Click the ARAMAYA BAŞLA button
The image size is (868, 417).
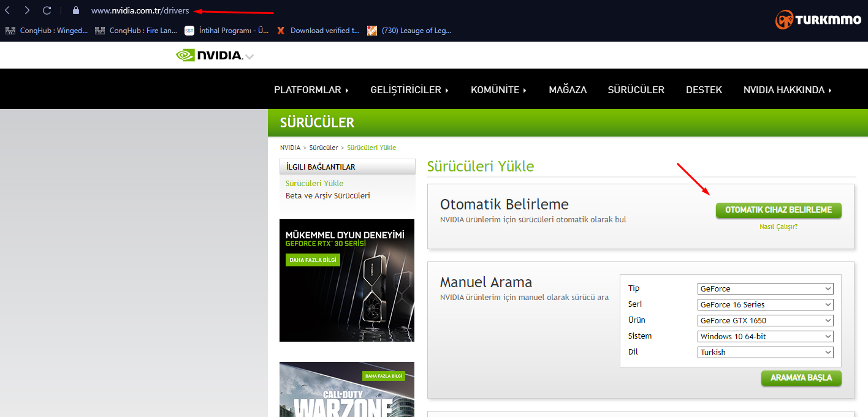[801, 378]
